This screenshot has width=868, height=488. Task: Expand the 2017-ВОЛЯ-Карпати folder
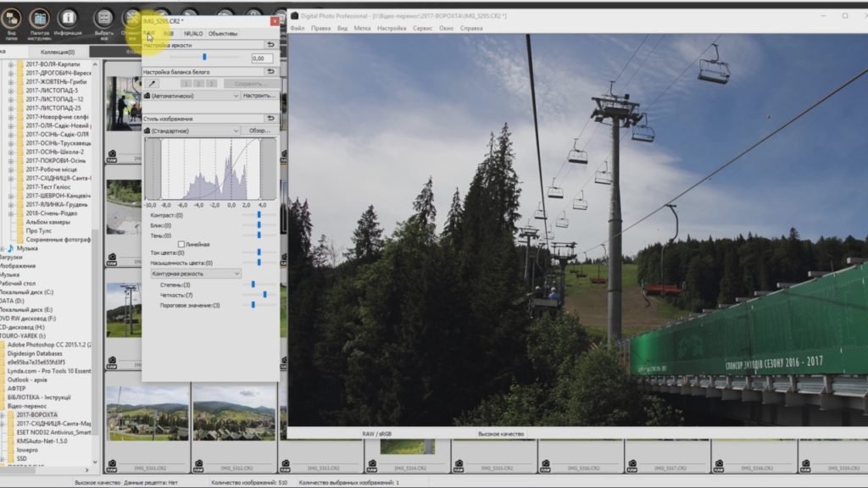coord(10,64)
